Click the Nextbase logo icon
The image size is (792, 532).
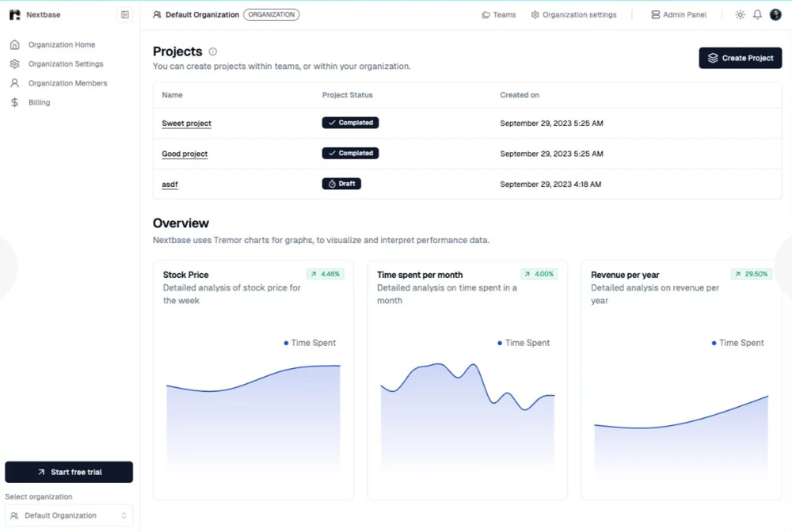pos(15,14)
